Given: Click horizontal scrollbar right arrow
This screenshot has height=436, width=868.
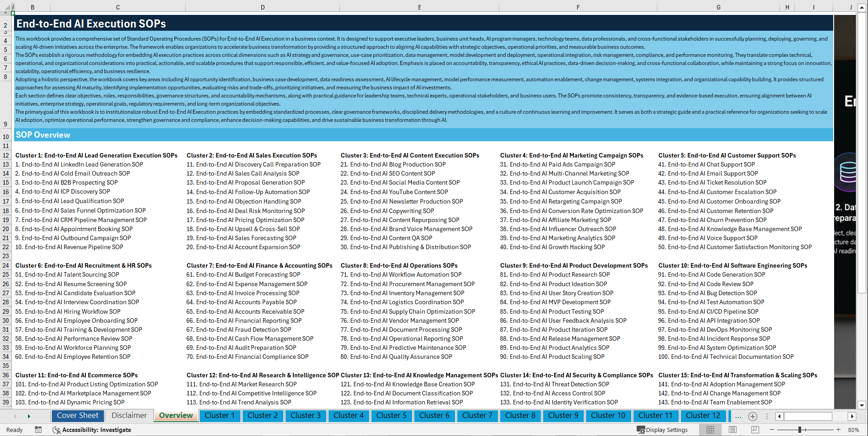Looking at the screenshot, I should click(x=852, y=416).
